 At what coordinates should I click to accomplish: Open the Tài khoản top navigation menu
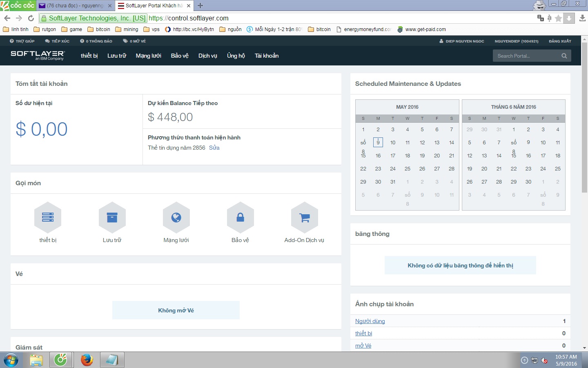tap(267, 56)
